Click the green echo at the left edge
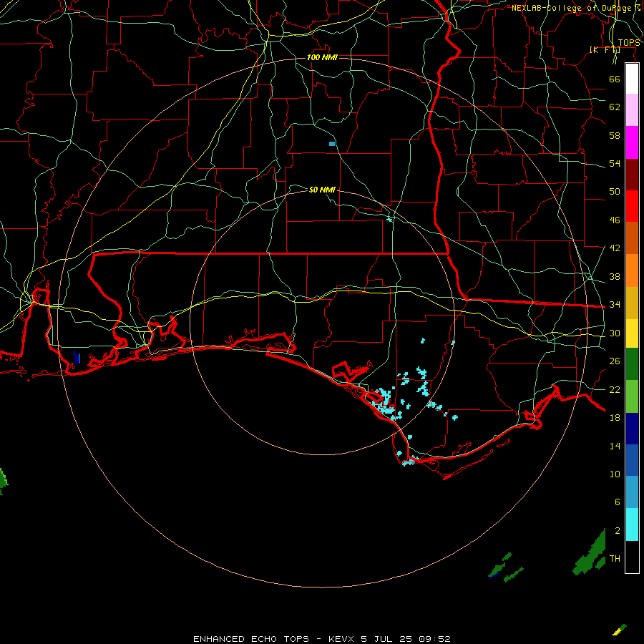 3,481
